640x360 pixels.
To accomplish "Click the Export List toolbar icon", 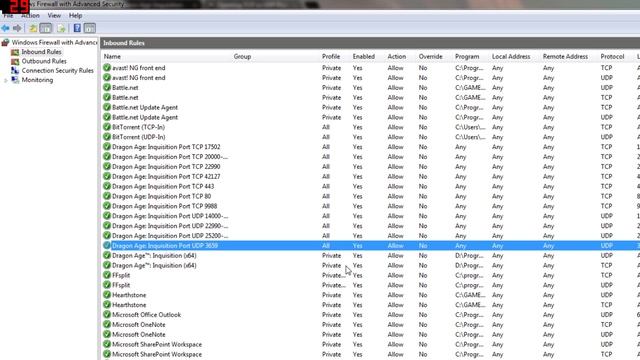I will pyautogui.click(x=61, y=28).
